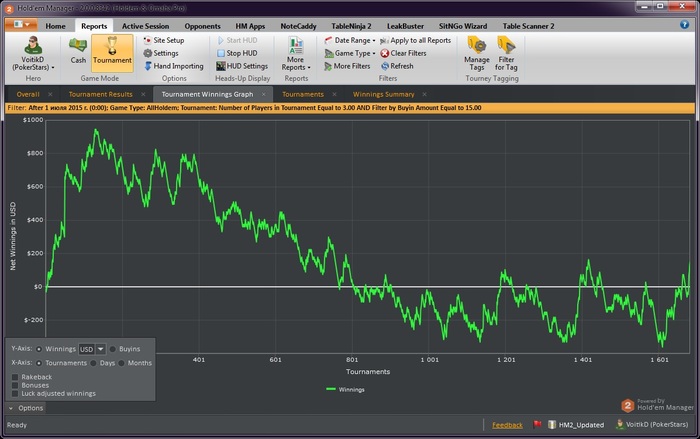Select Days for X-axis
700x439 pixels.
(x=93, y=363)
